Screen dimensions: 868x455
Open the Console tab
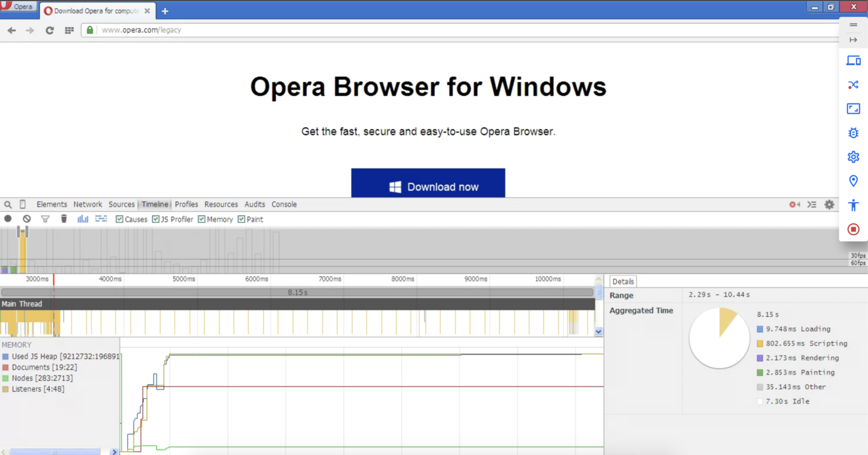click(284, 205)
